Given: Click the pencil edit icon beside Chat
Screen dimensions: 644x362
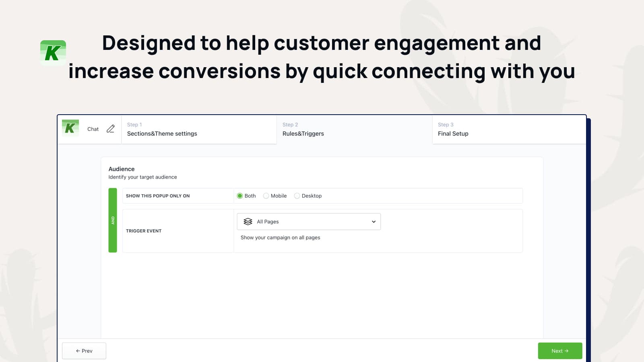Looking at the screenshot, I should (111, 129).
